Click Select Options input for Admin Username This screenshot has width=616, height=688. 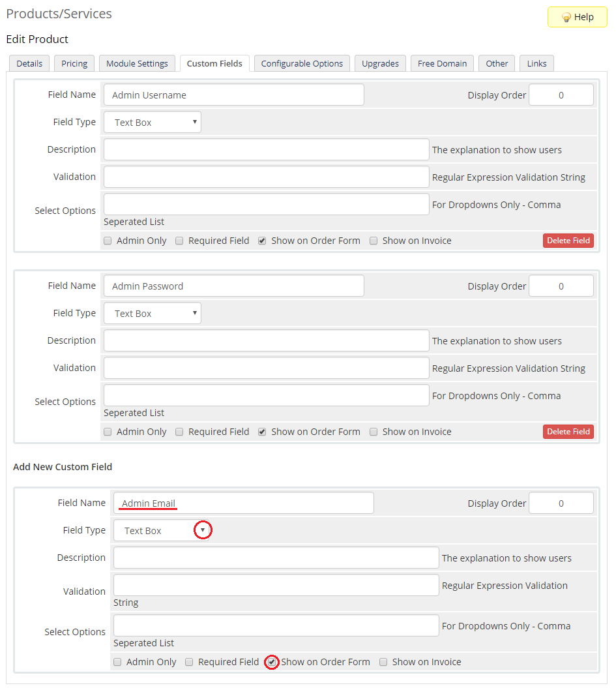(x=266, y=205)
